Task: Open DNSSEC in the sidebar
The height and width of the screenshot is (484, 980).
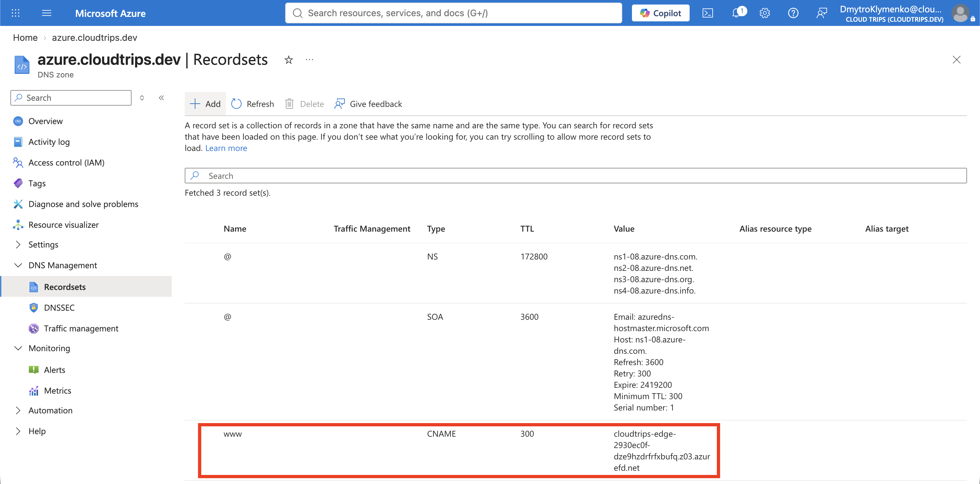Action: 59,307
